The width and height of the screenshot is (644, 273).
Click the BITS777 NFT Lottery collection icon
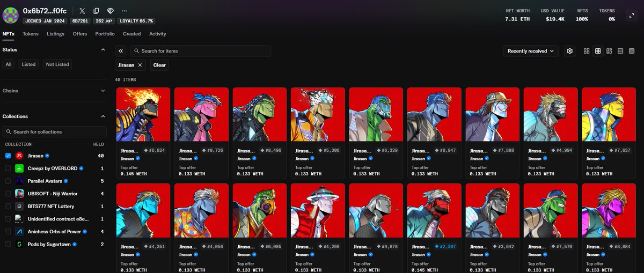(19, 206)
